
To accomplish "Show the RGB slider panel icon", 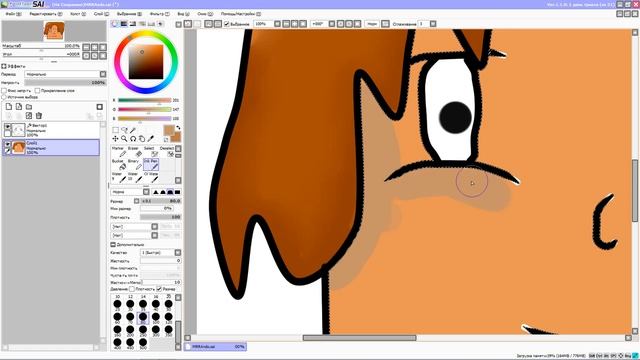I will tap(124, 24).
